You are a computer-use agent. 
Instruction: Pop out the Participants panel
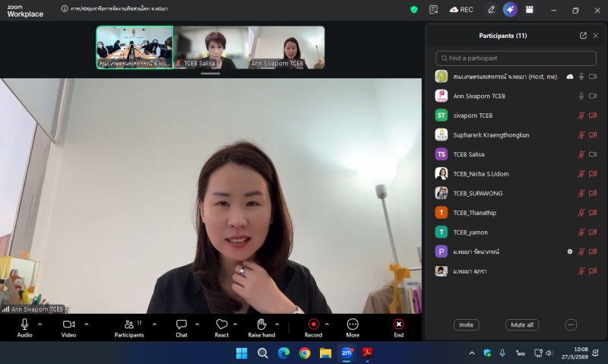[583, 36]
